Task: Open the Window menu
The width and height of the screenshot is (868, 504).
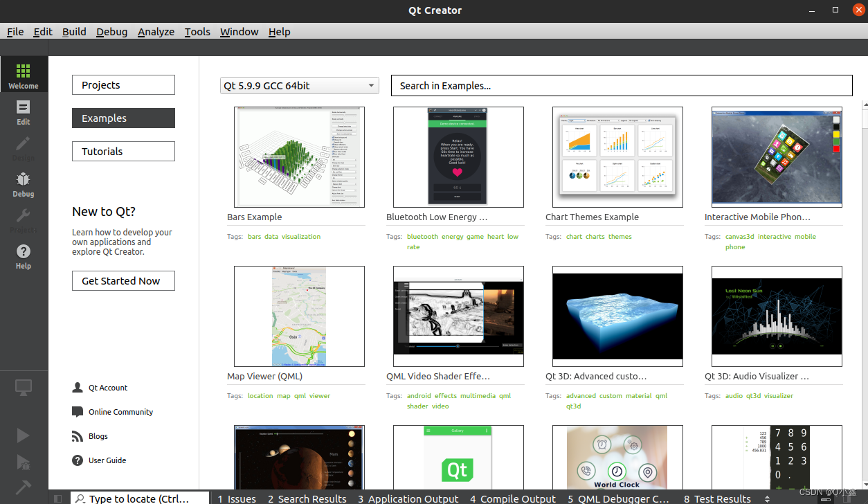Action: pos(239,31)
